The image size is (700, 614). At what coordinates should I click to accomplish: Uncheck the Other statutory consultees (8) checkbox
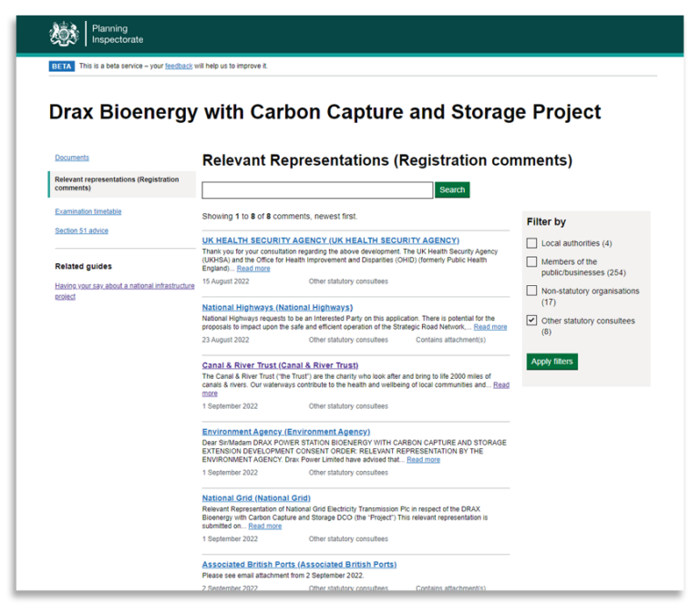coord(531,321)
